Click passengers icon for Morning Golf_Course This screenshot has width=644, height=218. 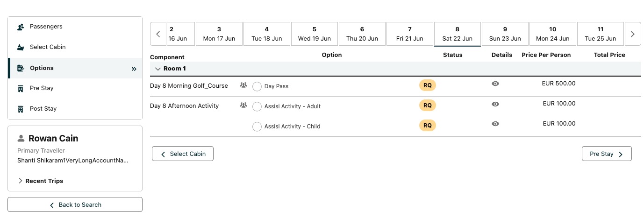(243, 85)
